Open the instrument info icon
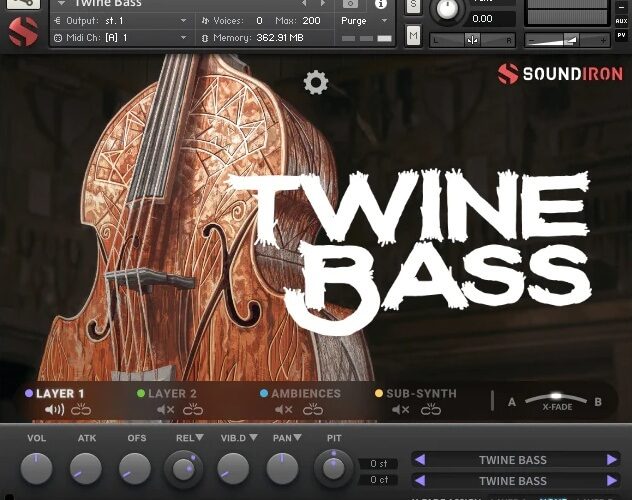Screen dimensions: 632x500 (380, 4)
